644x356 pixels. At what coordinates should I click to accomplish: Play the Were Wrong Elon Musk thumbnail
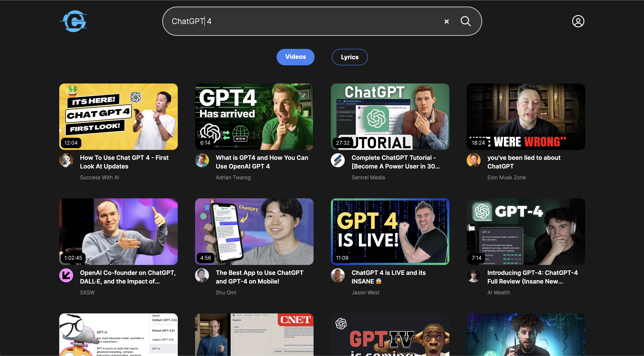(525, 117)
